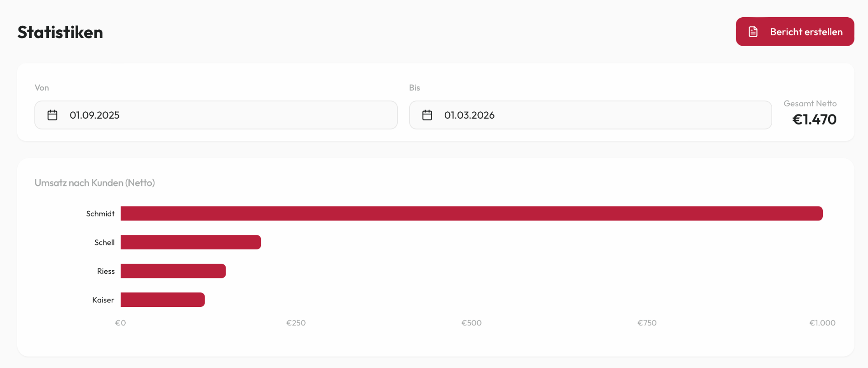Click the Kaiser customer label
Screen dimensions: 868x368
[x=103, y=300]
